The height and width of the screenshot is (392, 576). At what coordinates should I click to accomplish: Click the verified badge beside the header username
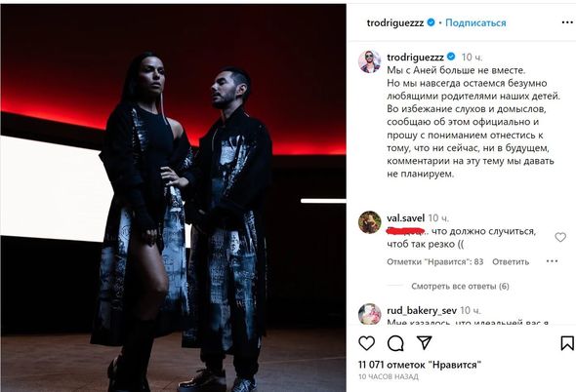431,22
